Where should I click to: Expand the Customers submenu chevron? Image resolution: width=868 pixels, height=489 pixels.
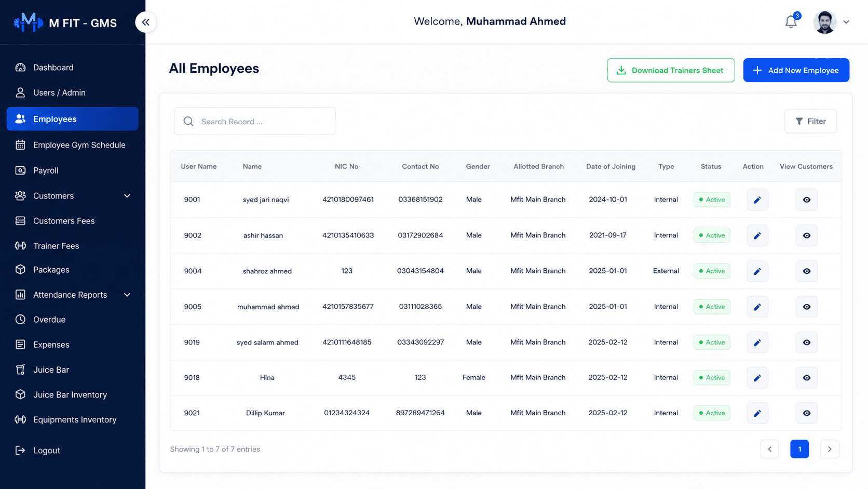click(x=127, y=196)
